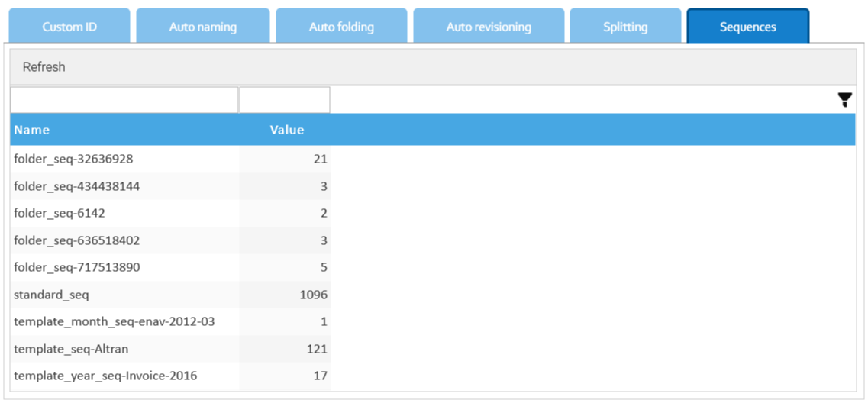Screen dimensions: 868x403
Task: Switch to the Auto naming tab
Action: pyautogui.click(x=203, y=26)
